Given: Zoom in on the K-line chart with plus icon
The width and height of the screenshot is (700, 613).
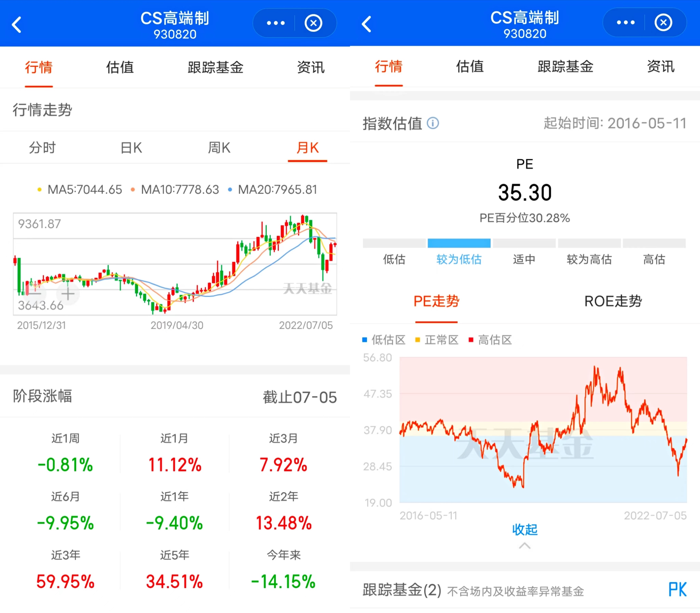Looking at the screenshot, I should tap(68, 294).
